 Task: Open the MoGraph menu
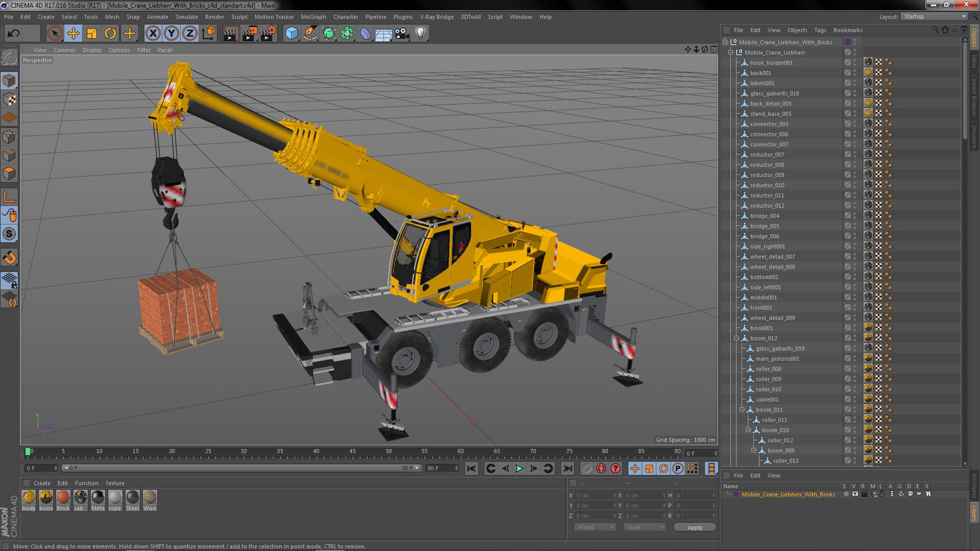[x=313, y=17]
